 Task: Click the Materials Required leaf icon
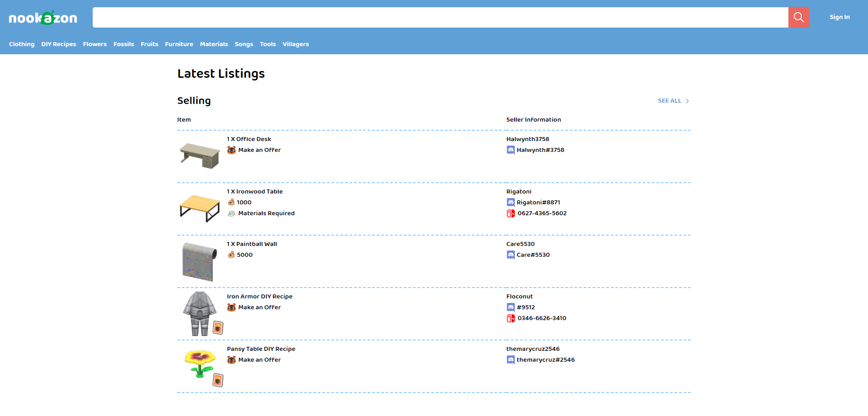click(x=231, y=213)
